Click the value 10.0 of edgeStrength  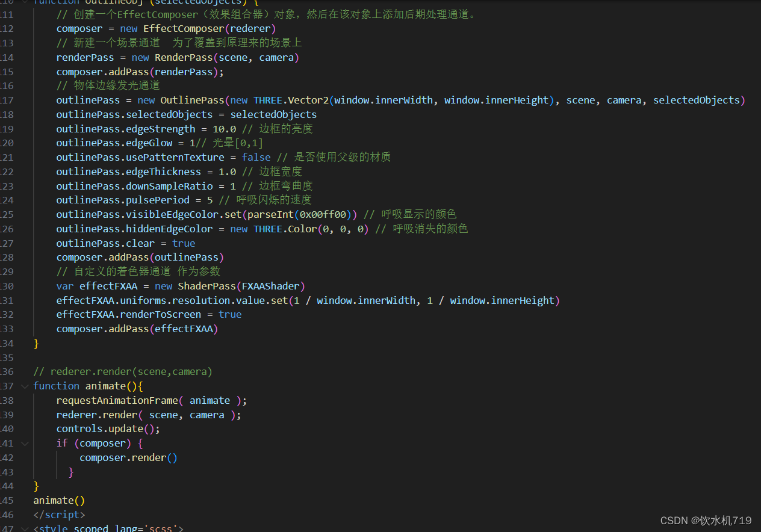point(224,129)
